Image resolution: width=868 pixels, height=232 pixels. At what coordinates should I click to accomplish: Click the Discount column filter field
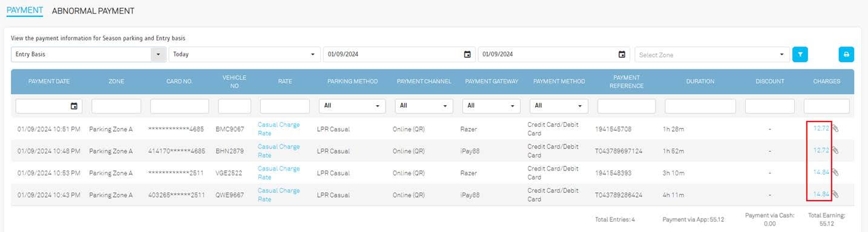770,106
